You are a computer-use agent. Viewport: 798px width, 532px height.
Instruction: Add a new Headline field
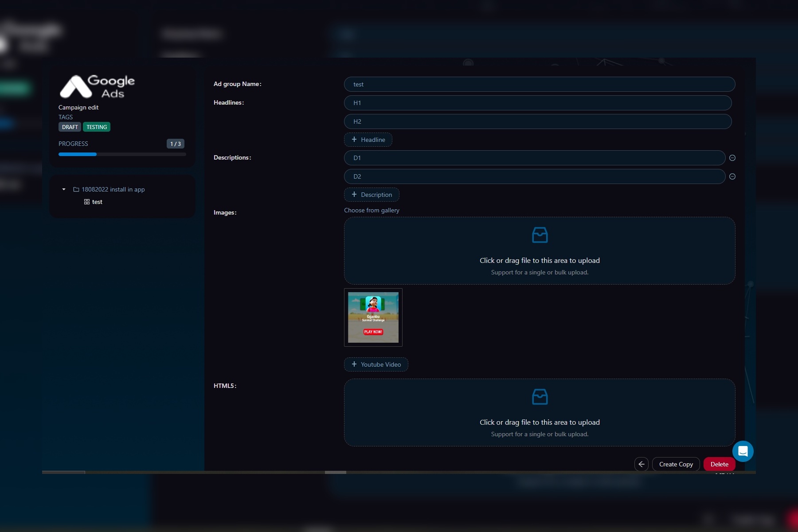pyautogui.click(x=368, y=140)
